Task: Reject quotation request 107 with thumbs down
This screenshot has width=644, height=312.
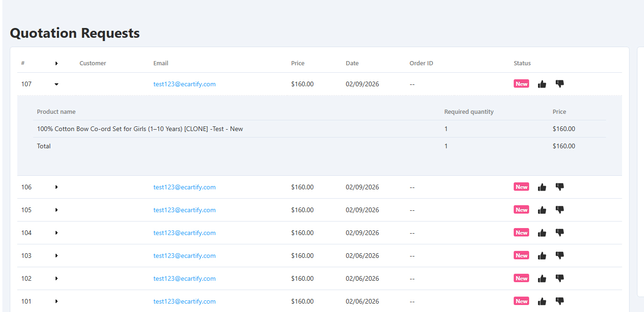Action: click(559, 84)
